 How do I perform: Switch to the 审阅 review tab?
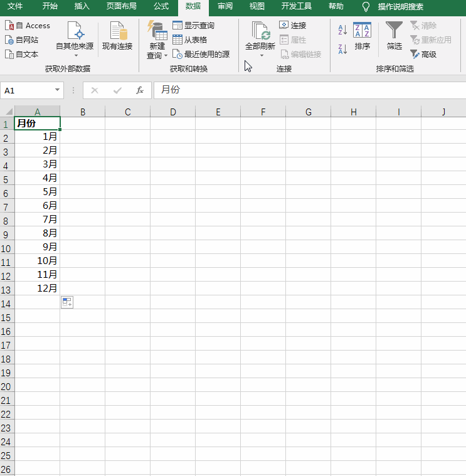(225, 6)
